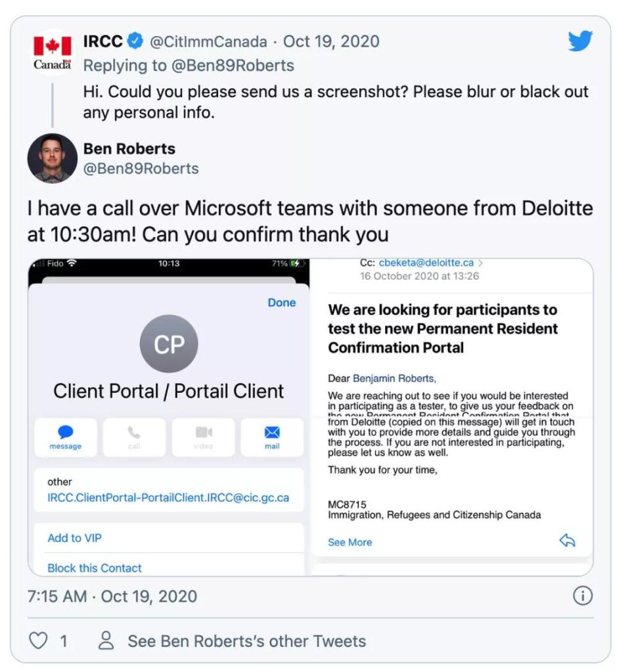Click the Canada flag IRCC avatar
Viewport: 630px width, 672px height.
click(53, 51)
